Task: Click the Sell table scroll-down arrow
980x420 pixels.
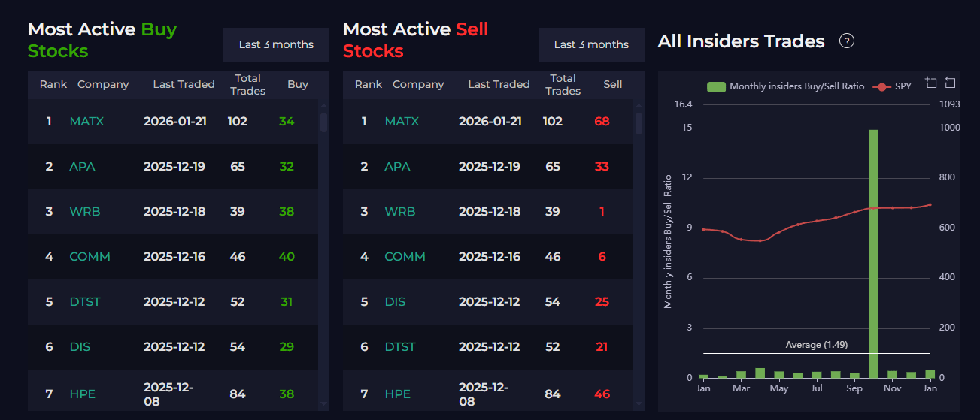Action: [x=639, y=403]
